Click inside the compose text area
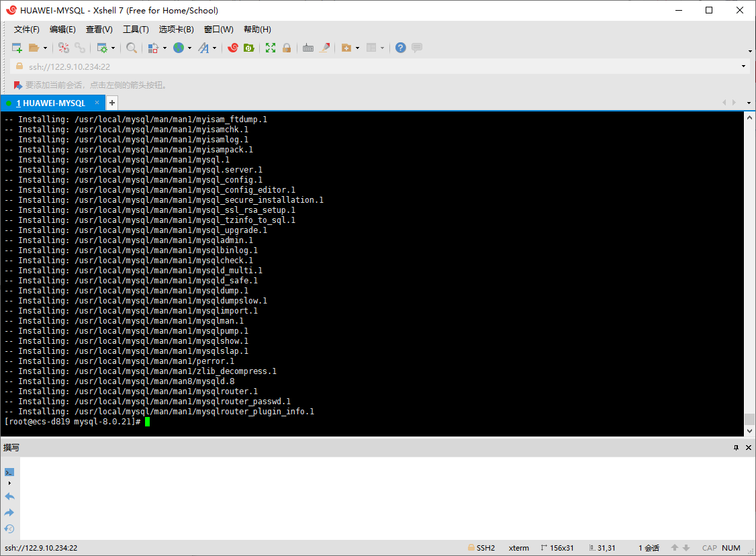This screenshot has height=556, width=756. (x=387, y=498)
